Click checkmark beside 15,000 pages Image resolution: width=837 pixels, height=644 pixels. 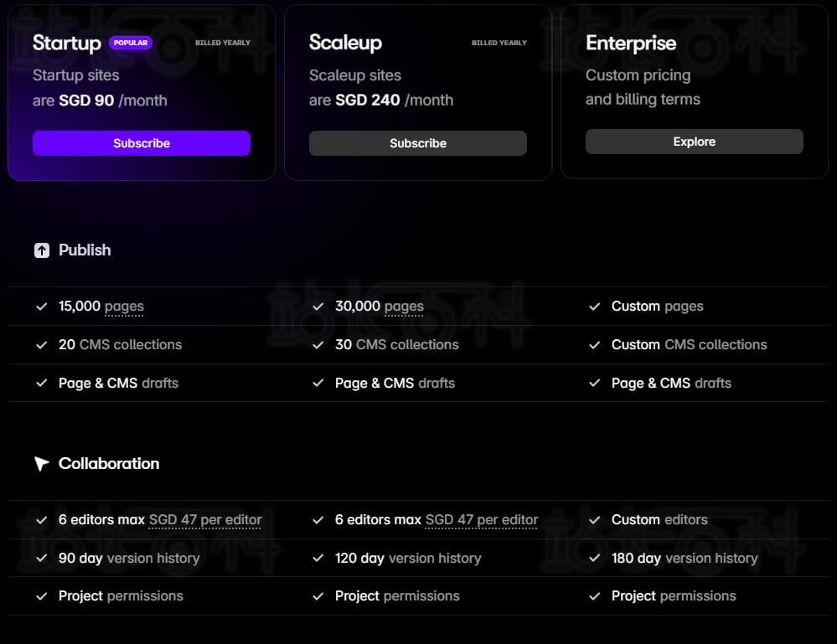coord(42,307)
